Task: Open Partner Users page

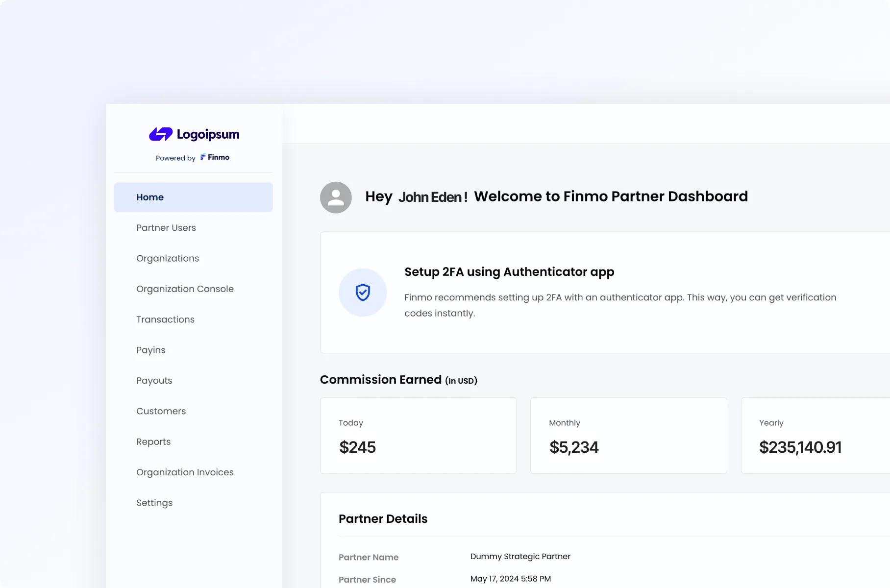Action: click(x=166, y=228)
